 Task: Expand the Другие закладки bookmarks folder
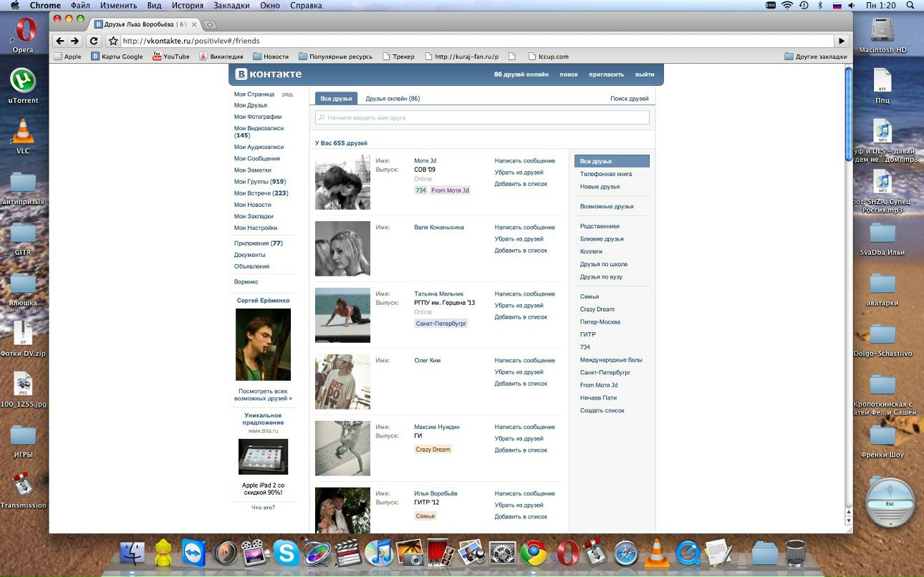[x=815, y=57]
